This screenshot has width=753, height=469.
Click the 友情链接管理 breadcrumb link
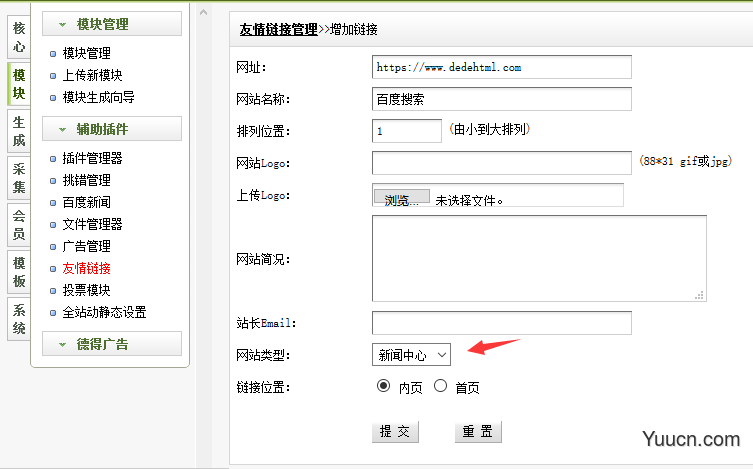278,30
